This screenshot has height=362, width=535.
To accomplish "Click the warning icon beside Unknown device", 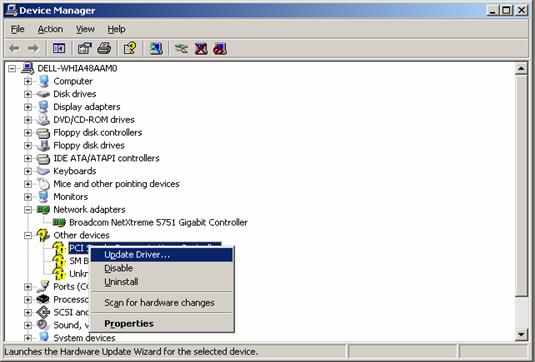I will [x=59, y=274].
